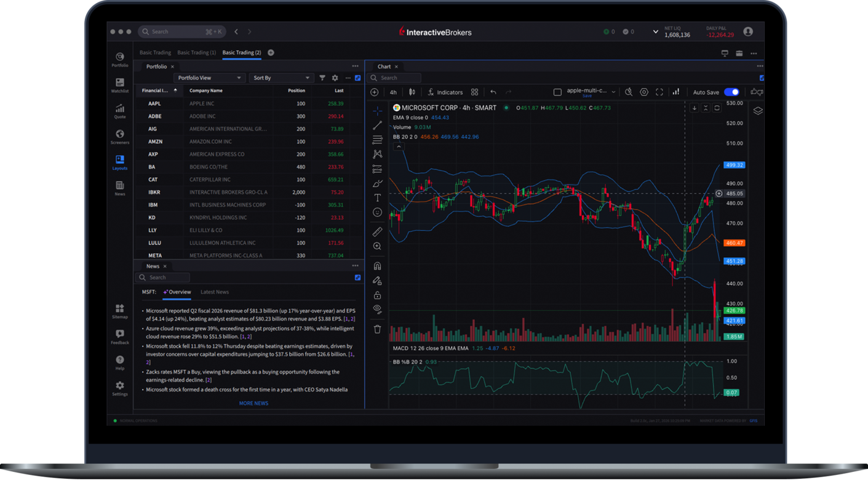Open the Screeners panel in sidebar
This screenshot has width=868, height=499.
tap(119, 135)
